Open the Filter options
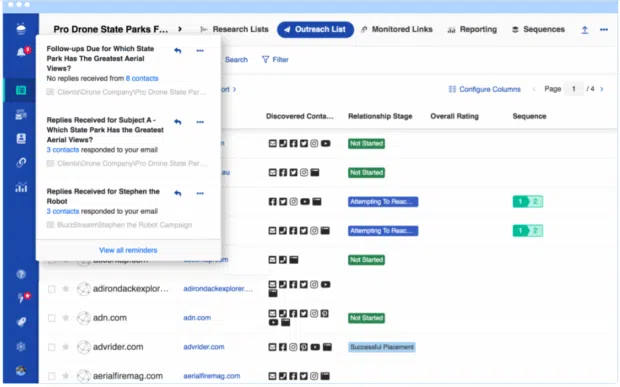Image resolution: width=620 pixels, height=387 pixels. (x=276, y=60)
